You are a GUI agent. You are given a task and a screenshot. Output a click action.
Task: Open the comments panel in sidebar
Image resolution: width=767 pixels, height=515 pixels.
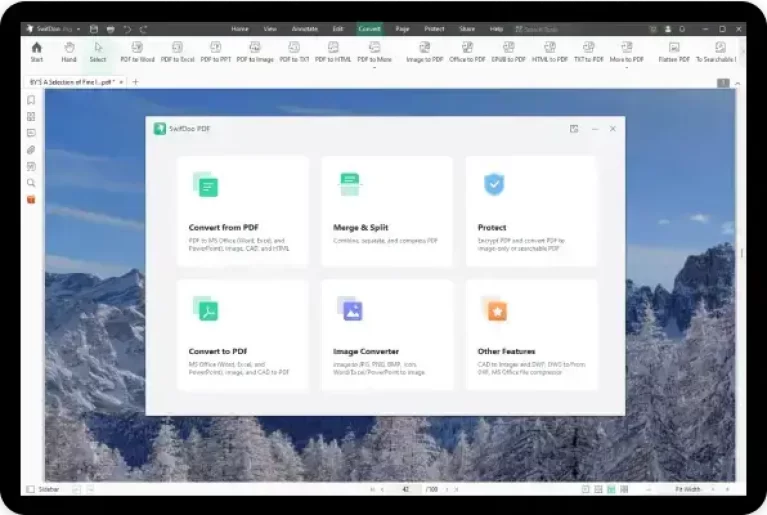(31, 133)
